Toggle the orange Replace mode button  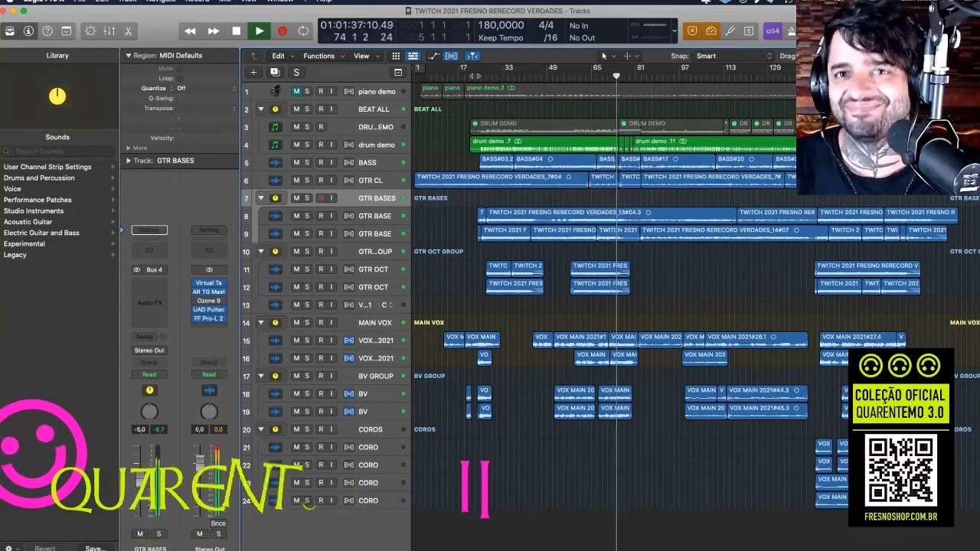pyautogui.click(x=692, y=31)
